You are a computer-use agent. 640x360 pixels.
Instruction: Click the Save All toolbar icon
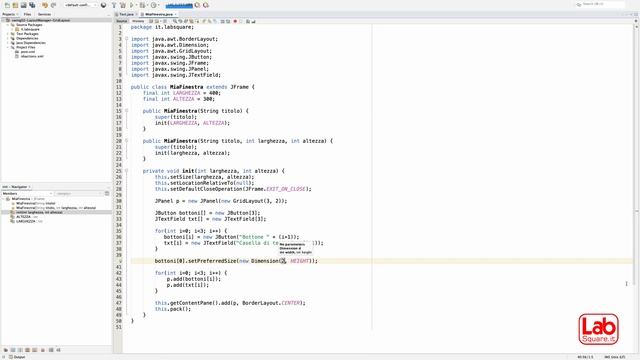pyautogui.click(x=32, y=5)
